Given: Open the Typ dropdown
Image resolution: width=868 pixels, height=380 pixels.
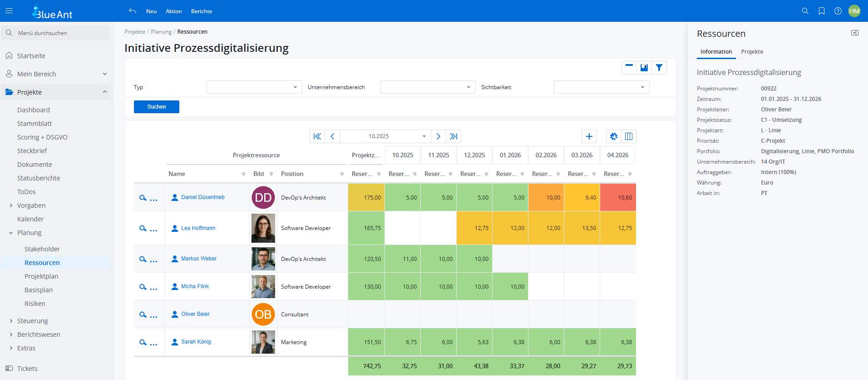Looking at the screenshot, I should click(254, 87).
